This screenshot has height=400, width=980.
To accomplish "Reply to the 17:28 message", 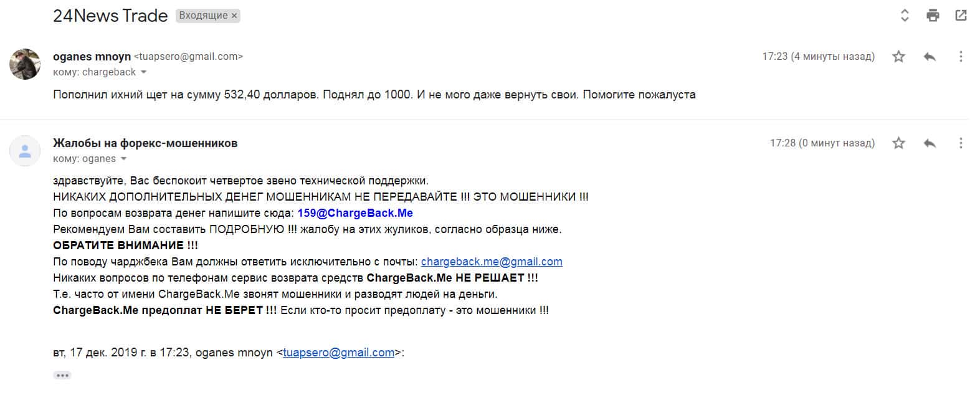I will coord(930,143).
